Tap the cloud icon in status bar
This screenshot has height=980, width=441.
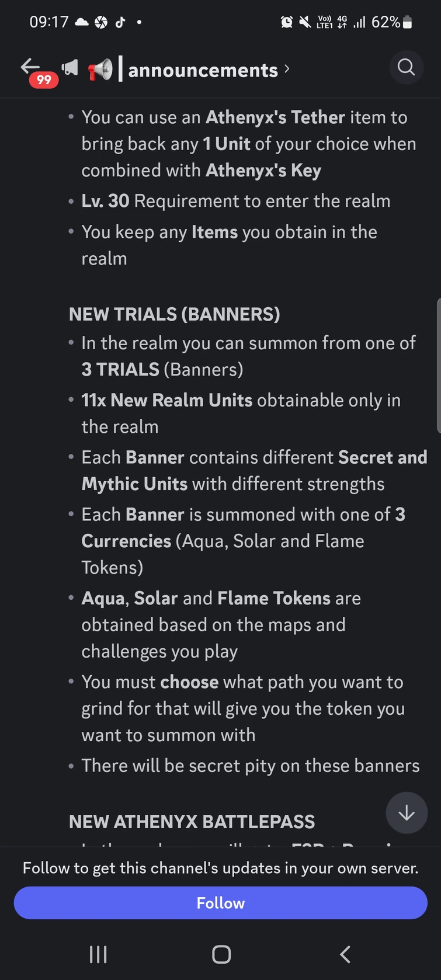click(82, 22)
